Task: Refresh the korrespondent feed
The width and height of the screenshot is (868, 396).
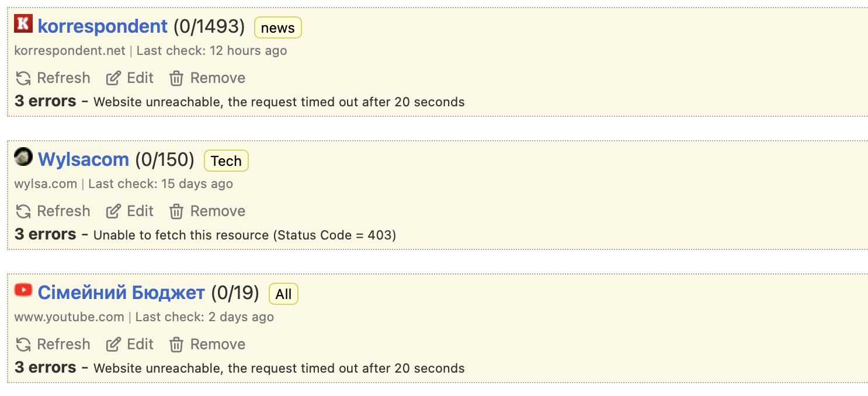Action: click(x=52, y=78)
